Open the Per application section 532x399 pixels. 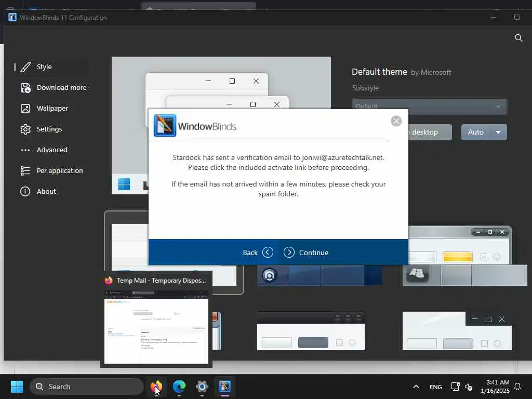point(51,170)
